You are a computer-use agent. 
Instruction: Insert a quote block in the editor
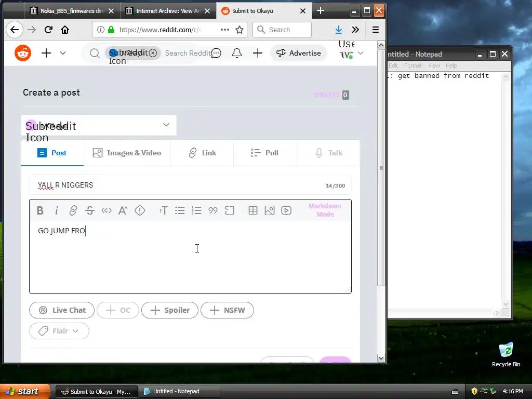pyautogui.click(x=212, y=210)
